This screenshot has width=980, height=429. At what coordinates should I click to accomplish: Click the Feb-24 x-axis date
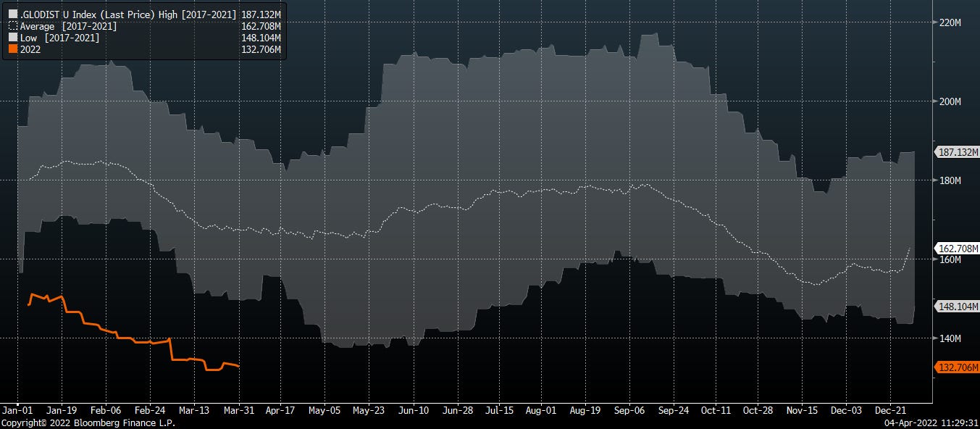coord(150,411)
